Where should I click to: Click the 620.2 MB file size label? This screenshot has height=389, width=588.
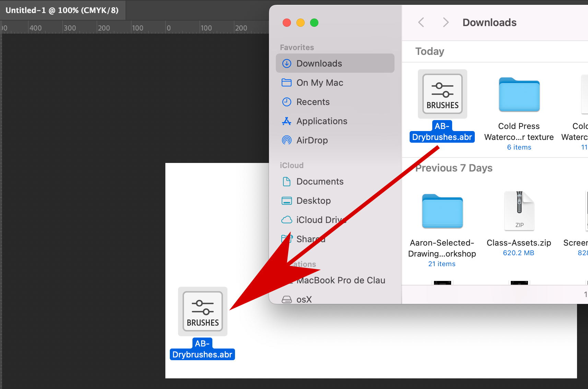519,253
